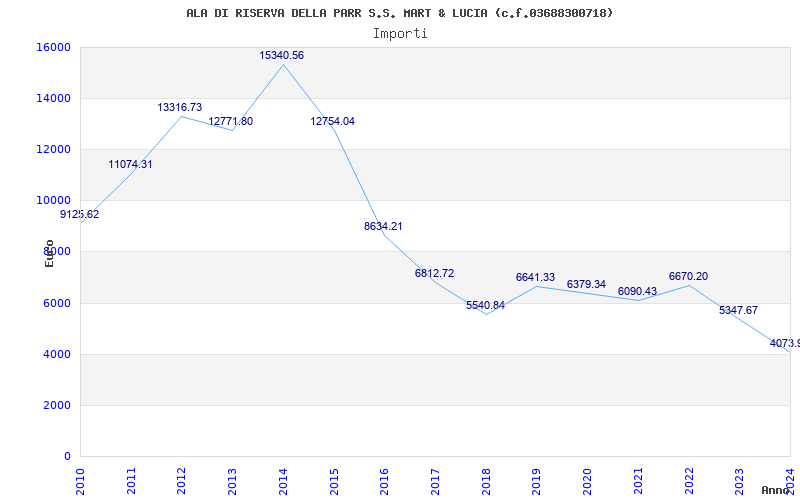This screenshot has height=500, width=800.
Task: Click the data label 6090.43
Action: tap(637, 291)
